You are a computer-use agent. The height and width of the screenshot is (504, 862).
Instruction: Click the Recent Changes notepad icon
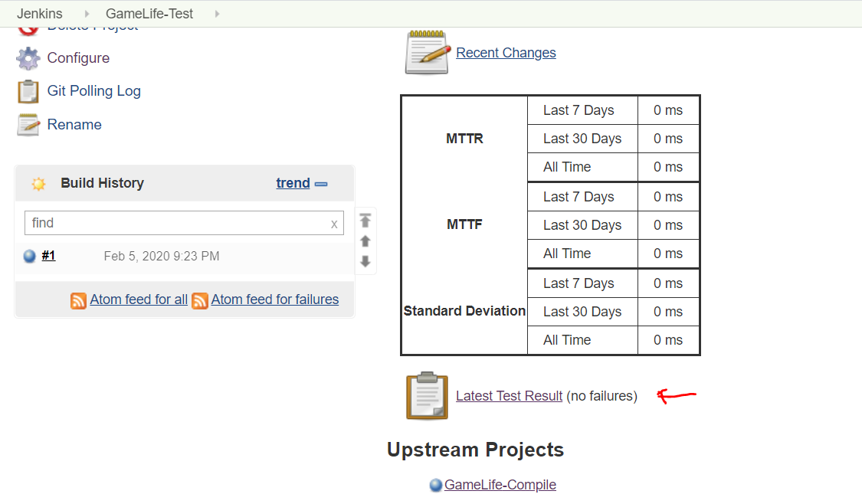coord(428,52)
